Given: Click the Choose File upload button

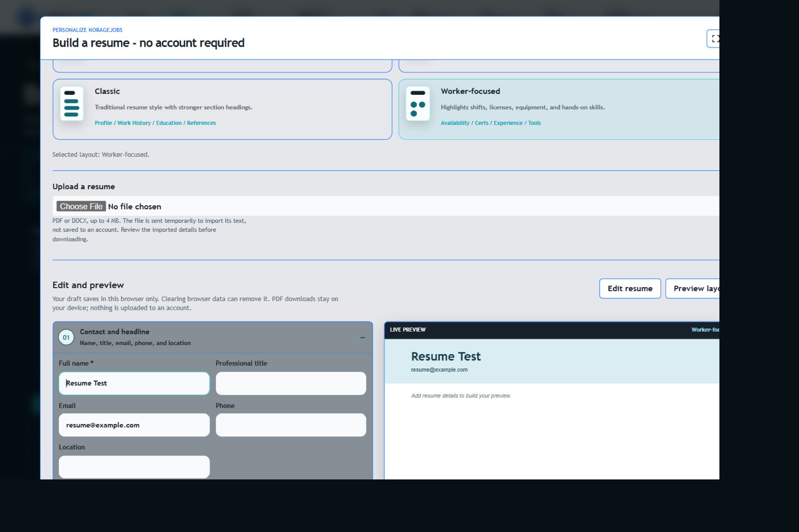Looking at the screenshot, I should (x=81, y=206).
